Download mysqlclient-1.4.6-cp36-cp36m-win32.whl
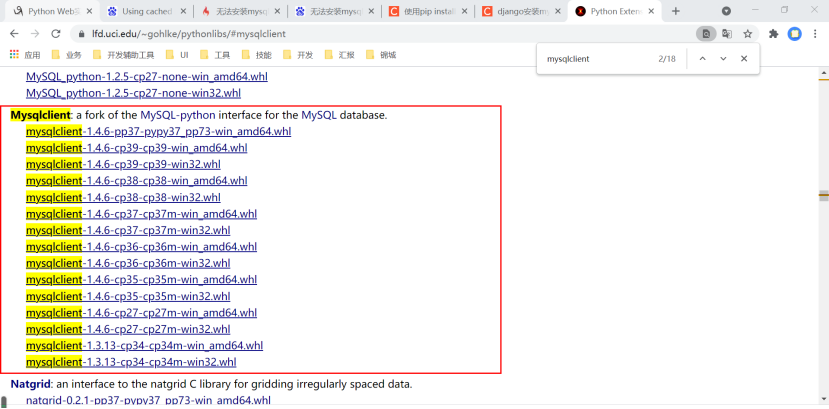 click(x=128, y=263)
